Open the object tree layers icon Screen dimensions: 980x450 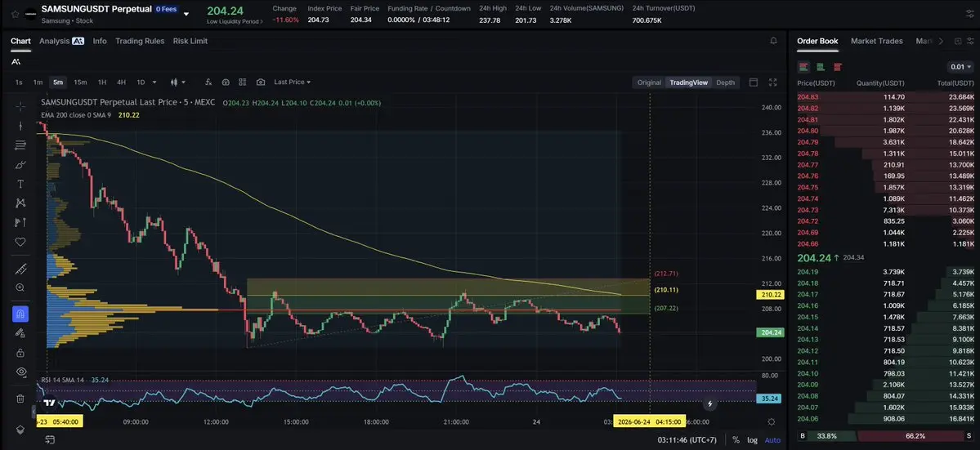point(20,430)
